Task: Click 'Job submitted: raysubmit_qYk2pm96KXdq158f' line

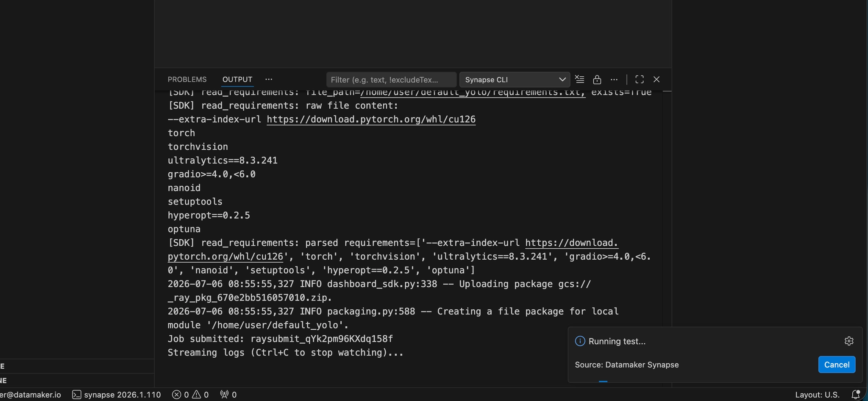Action: pyautogui.click(x=280, y=339)
